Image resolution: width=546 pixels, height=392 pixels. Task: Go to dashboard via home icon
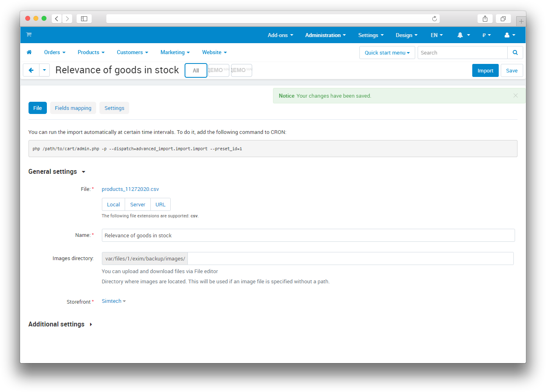[x=29, y=53]
